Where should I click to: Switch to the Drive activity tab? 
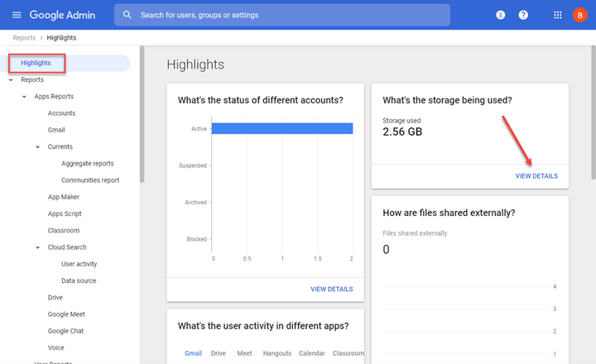pos(219,353)
